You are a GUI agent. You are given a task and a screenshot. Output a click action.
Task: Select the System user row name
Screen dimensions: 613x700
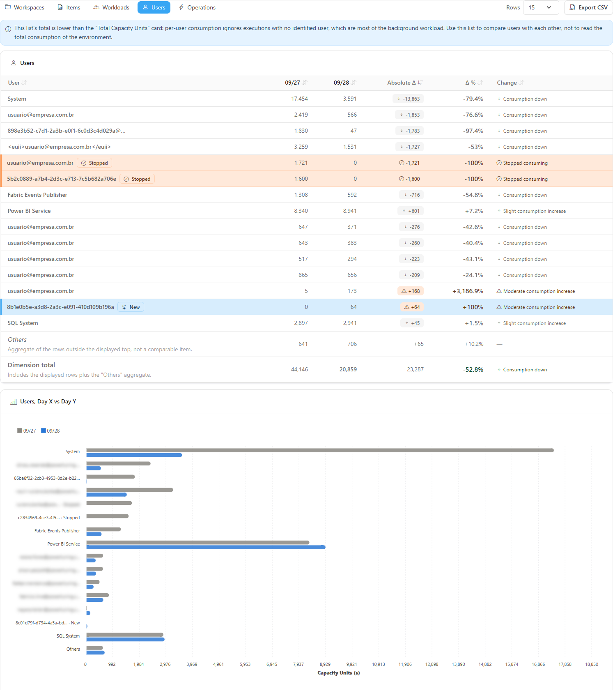pyautogui.click(x=17, y=99)
